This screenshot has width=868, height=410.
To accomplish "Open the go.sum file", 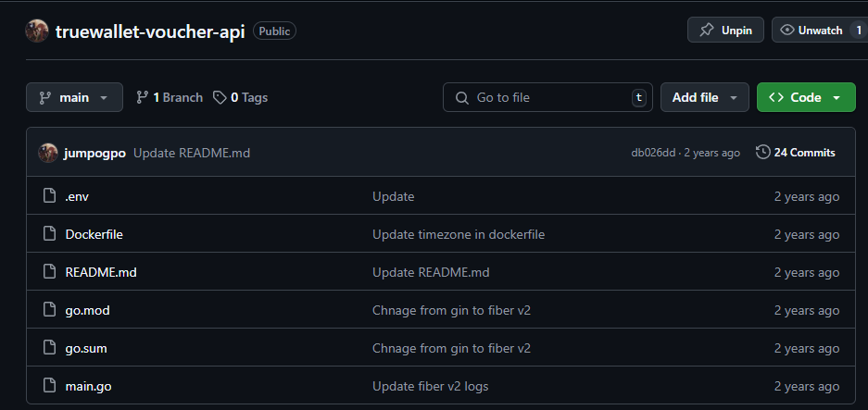I will pyautogui.click(x=86, y=349).
